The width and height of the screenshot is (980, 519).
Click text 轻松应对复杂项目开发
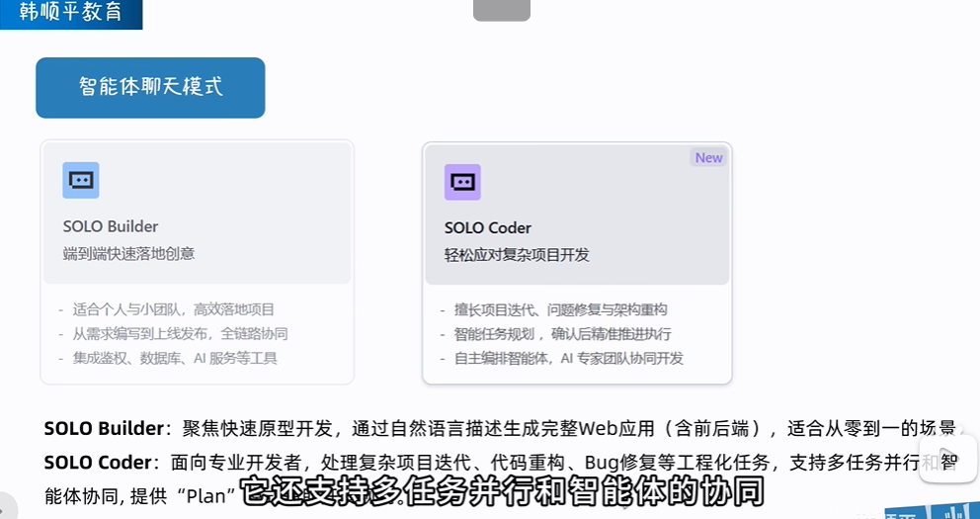point(517,255)
